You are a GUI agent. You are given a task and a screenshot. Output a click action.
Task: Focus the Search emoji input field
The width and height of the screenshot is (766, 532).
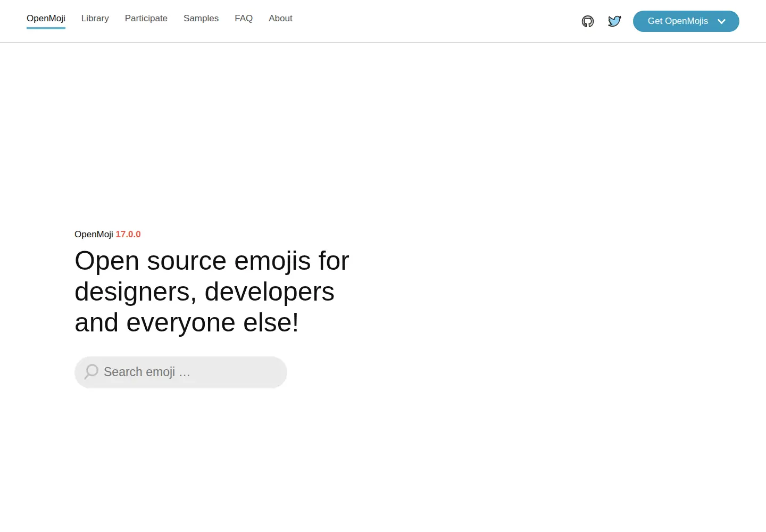pos(181,372)
